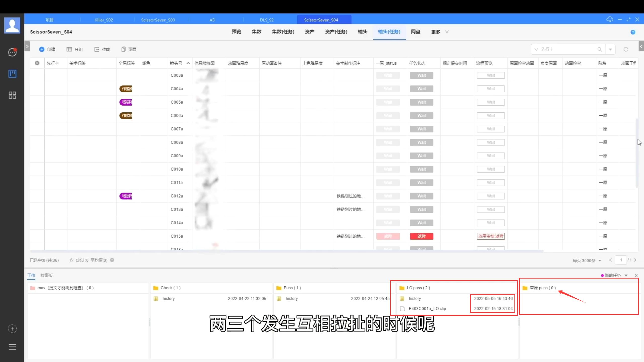Select the project board icon in left sidebar
This screenshot has width=644, height=362.
pyautogui.click(x=12, y=74)
